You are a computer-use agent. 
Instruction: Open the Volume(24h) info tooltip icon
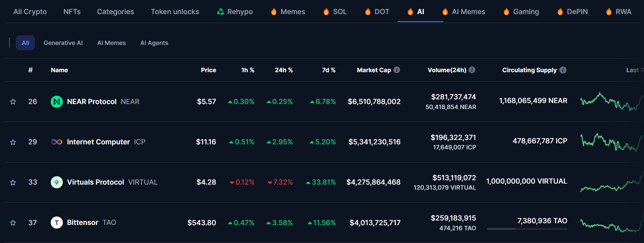coord(472,70)
